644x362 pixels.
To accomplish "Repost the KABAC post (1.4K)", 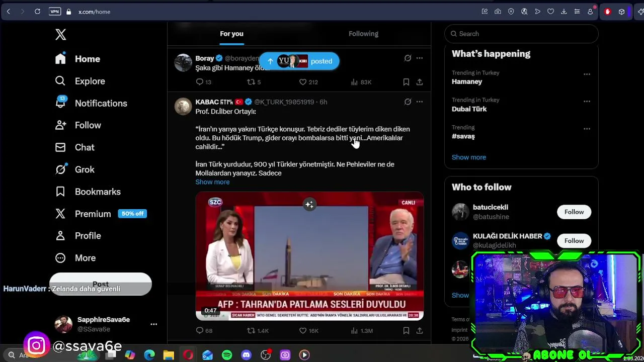I will [258, 331].
